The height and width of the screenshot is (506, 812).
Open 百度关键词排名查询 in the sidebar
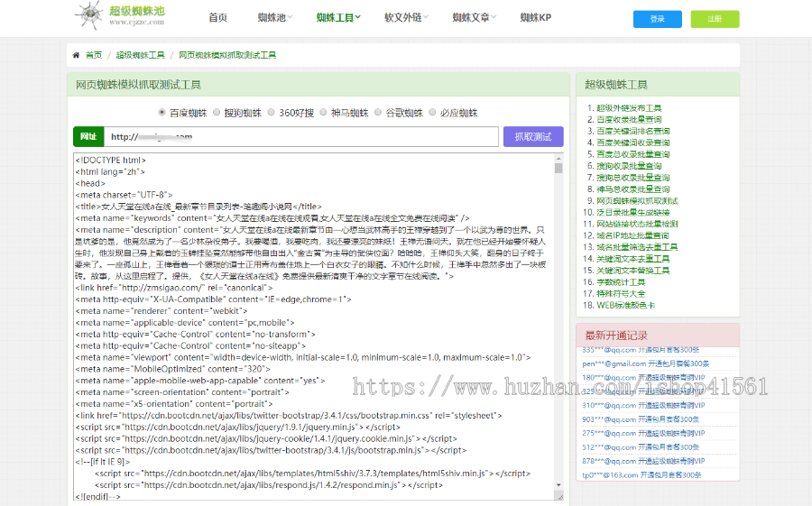pyautogui.click(x=632, y=131)
